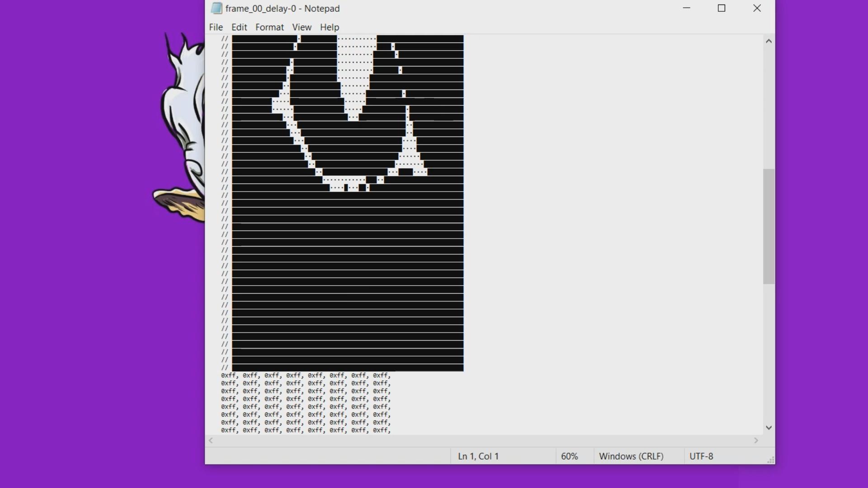Open the File menu

216,27
